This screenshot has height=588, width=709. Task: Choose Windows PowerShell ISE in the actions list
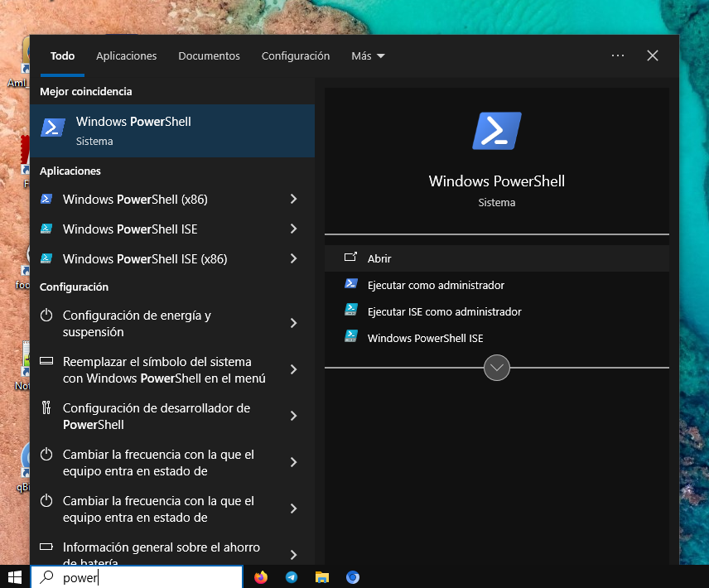click(496, 338)
